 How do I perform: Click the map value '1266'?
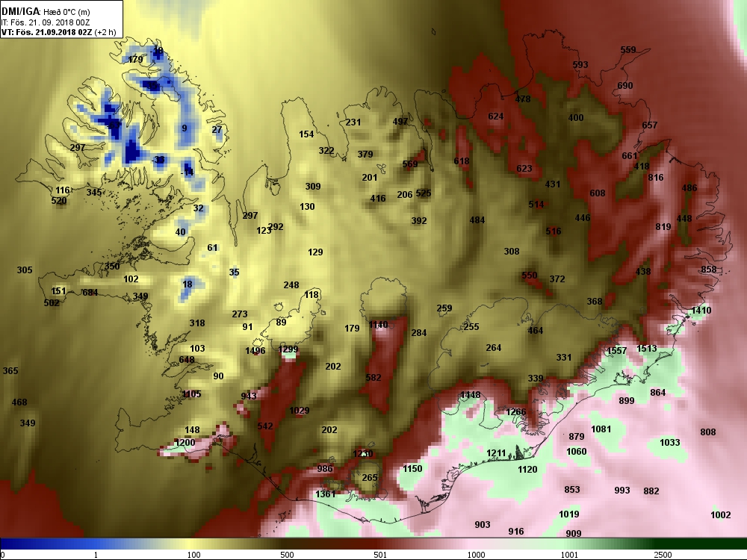point(516,412)
